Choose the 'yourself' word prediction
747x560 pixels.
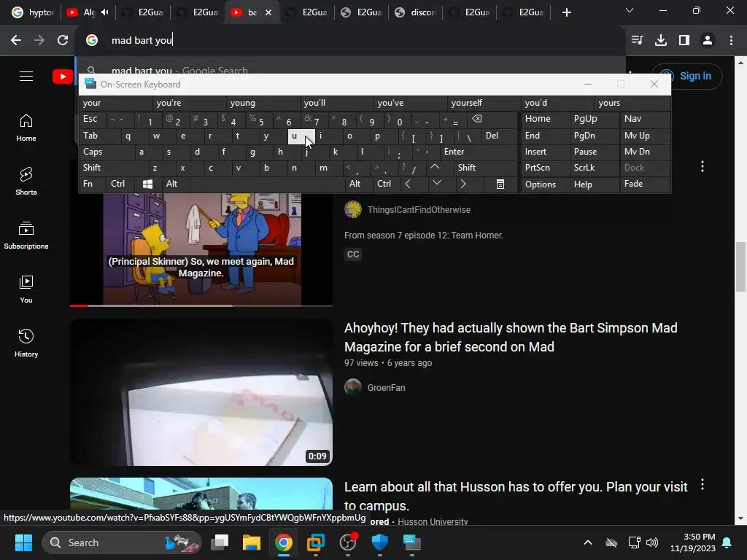point(483,103)
